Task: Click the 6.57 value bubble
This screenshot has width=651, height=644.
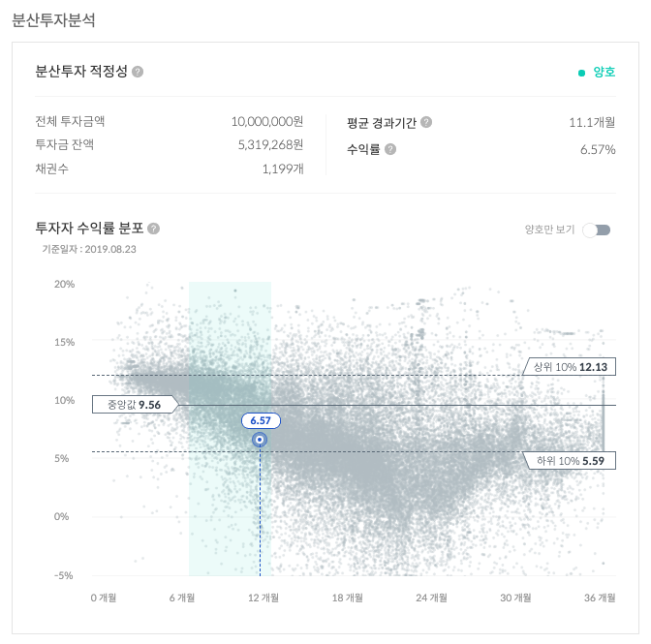Action: pyautogui.click(x=260, y=420)
